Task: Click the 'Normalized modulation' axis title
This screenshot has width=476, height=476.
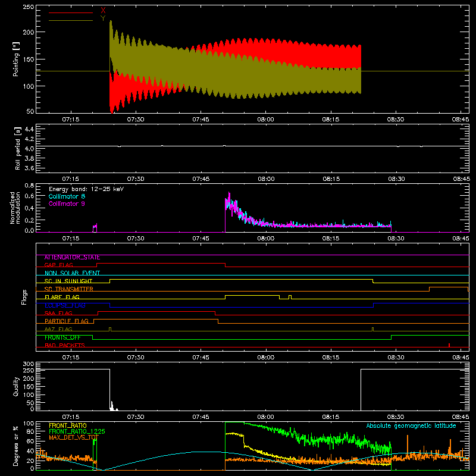Action: pyautogui.click(x=15, y=208)
